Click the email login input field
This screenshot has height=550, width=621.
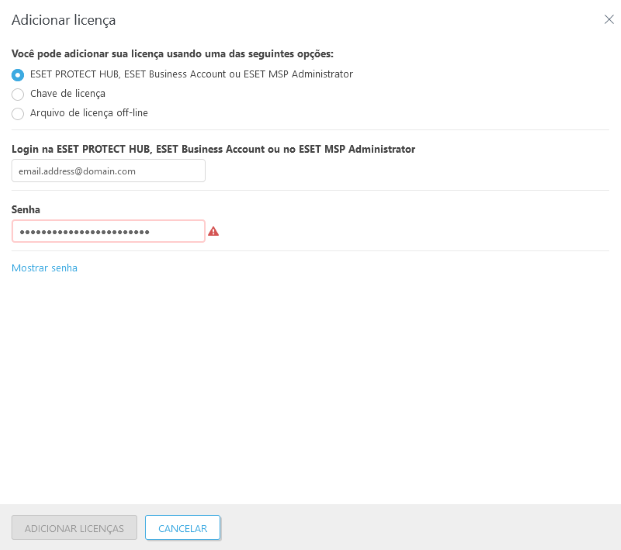(x=108, y=171)
